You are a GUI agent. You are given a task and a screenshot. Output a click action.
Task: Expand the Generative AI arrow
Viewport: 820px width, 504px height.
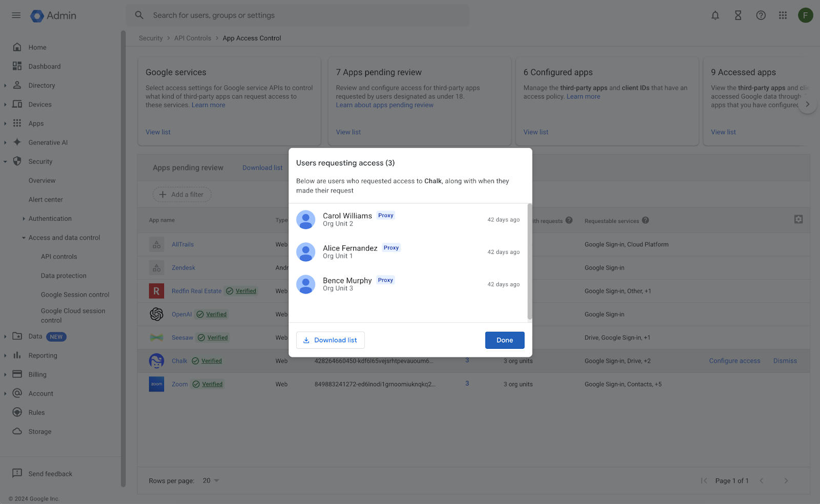(x=5, y=142)
